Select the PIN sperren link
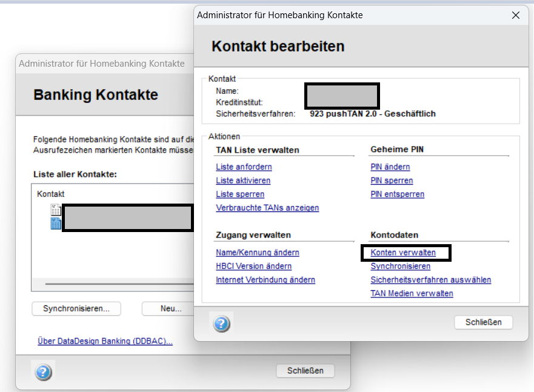 tap(392, 181)
